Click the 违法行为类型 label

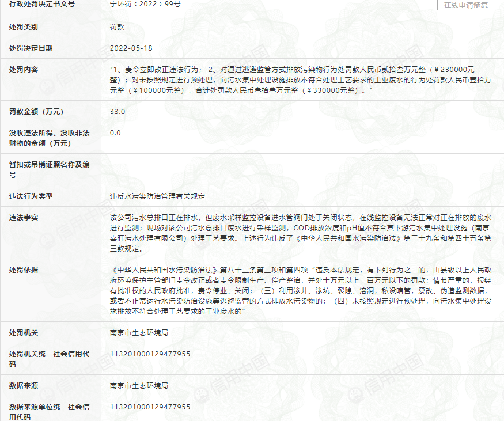31,196
